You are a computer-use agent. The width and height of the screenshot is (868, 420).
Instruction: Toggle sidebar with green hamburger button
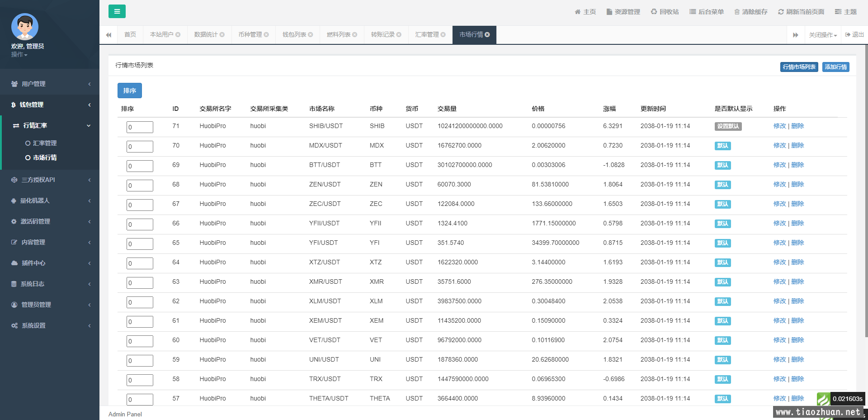coord(117,11)
